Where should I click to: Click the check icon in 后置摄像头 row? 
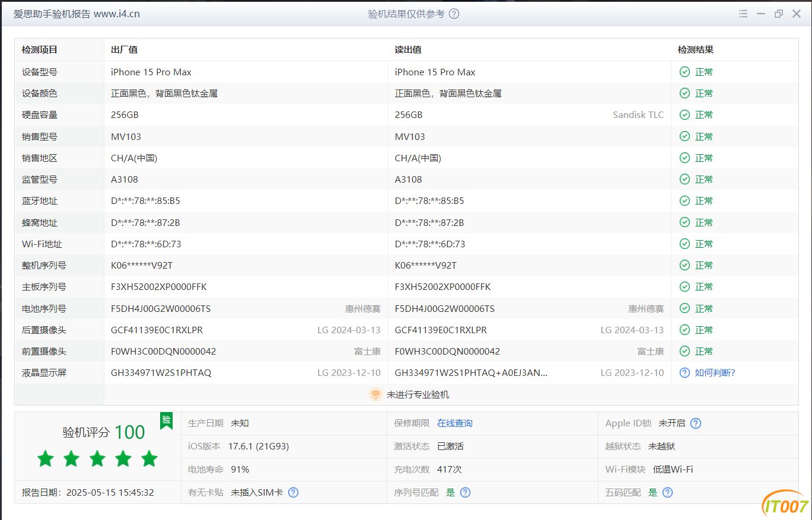[684, 330]
